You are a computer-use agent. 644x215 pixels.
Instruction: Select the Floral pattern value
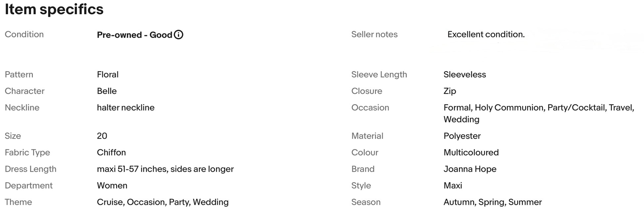tap(108, 74)
